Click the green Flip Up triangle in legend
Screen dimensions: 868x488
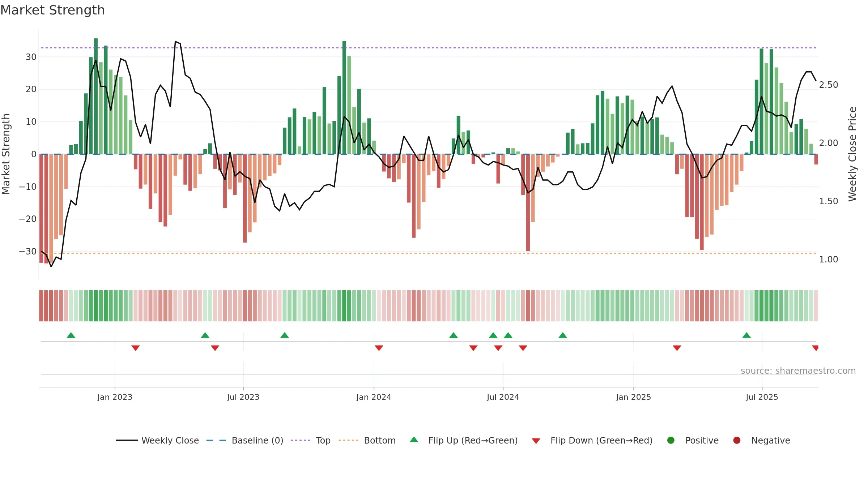tap(414, 440)
